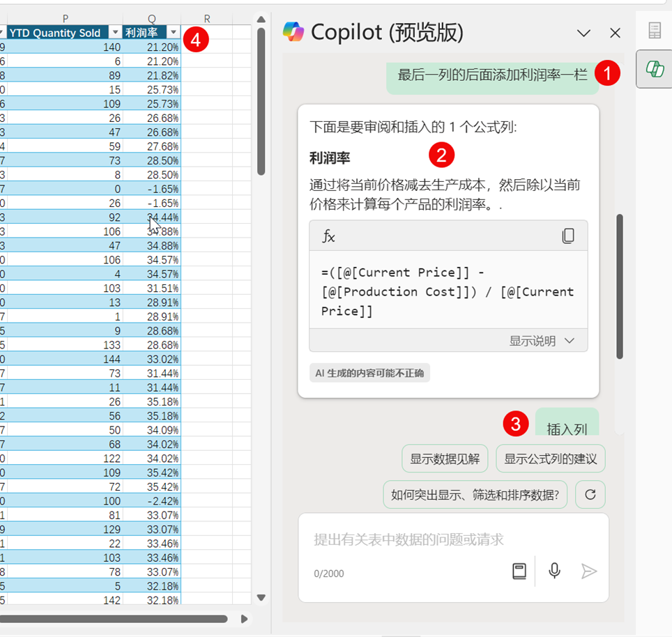Open the 利润率 column filter dropdown
This screenshot has height=637, width=672.
click(173, 32)
